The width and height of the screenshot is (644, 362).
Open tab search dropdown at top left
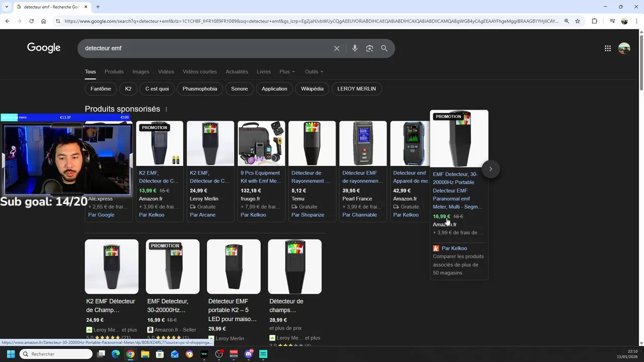pyautogui.click(x=7, y=7)
